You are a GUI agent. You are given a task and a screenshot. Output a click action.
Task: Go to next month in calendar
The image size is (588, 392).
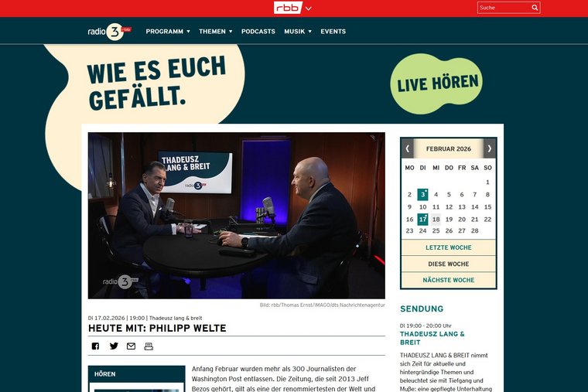(x=489, y=148)
